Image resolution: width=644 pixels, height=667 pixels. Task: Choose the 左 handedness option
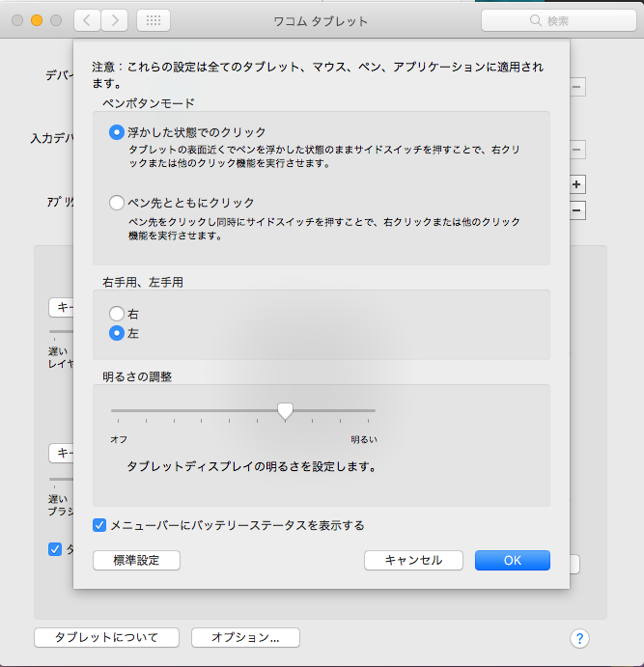[x=117, y=333]
